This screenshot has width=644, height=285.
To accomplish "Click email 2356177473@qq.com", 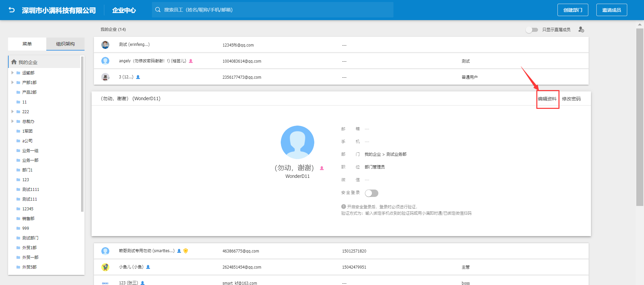I will [x=242, y=77].
